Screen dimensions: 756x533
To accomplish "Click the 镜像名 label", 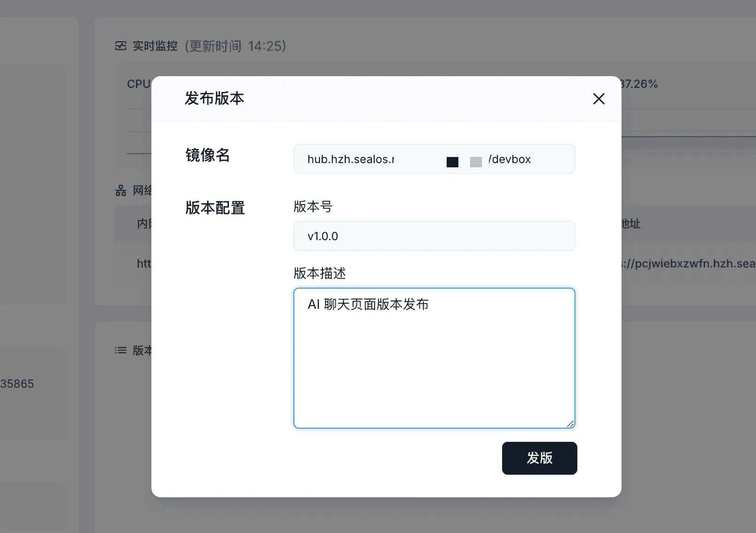I will [207, 155].
